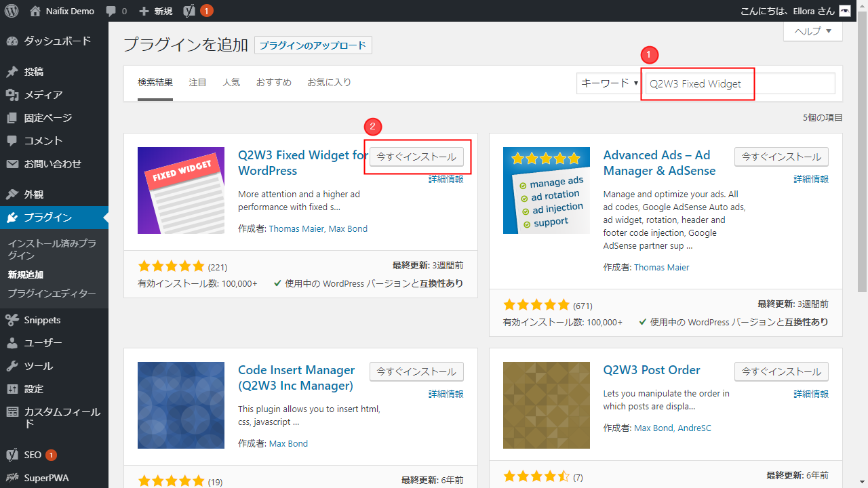Click the ダッシュボード gauge icon
The image size is (868, 488).
(12, 41)
